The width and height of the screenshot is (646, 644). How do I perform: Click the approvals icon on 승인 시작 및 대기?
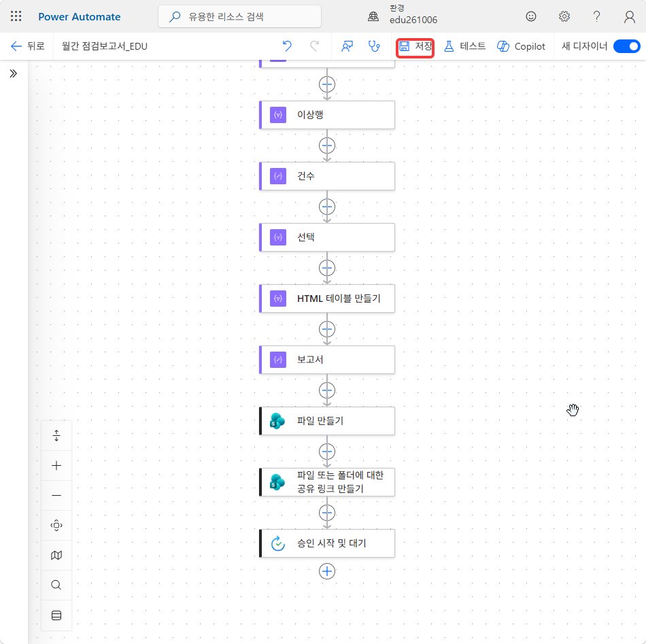click(x=278, y=543)
